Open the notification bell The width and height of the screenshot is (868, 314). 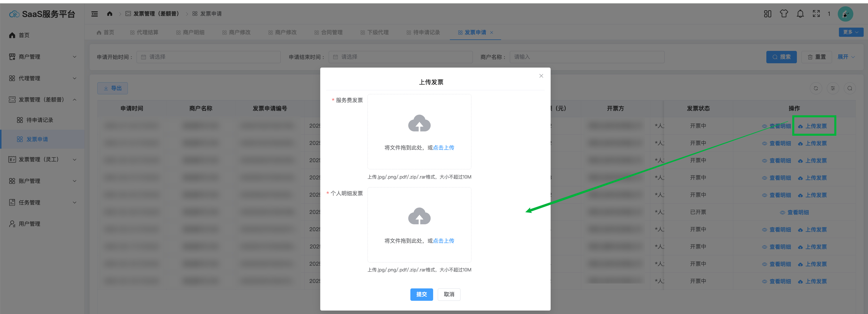800,14
